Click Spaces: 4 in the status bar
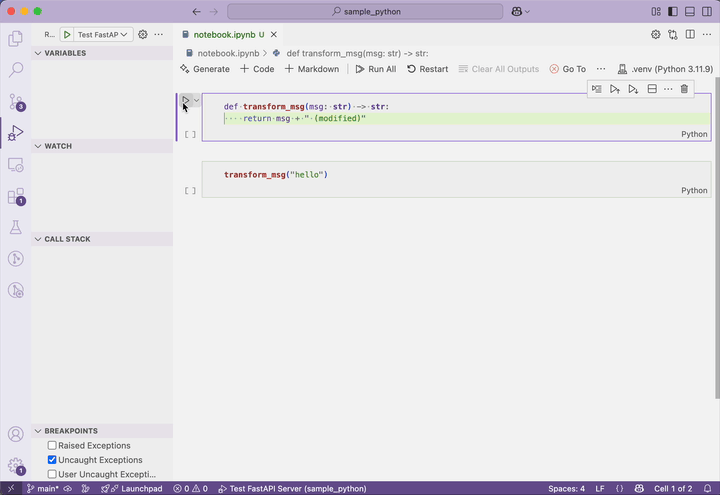This screenshot has width=720, height=495. (x=566, y=489)
